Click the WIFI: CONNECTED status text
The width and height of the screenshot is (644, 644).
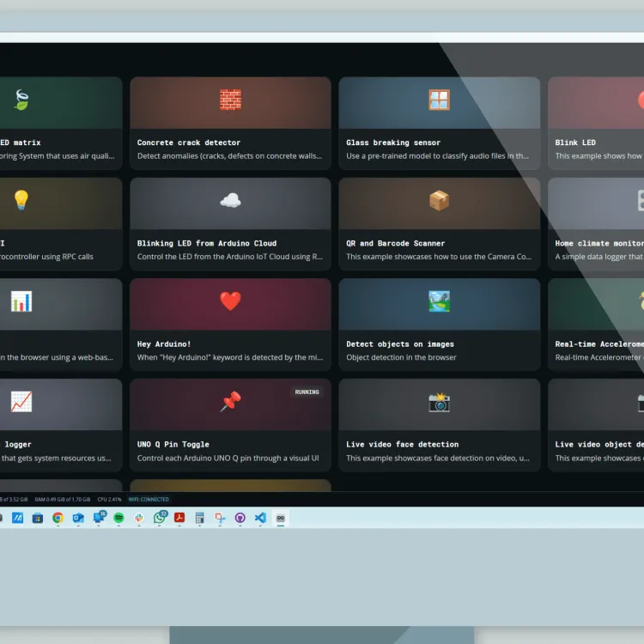[x=149, y=500]
